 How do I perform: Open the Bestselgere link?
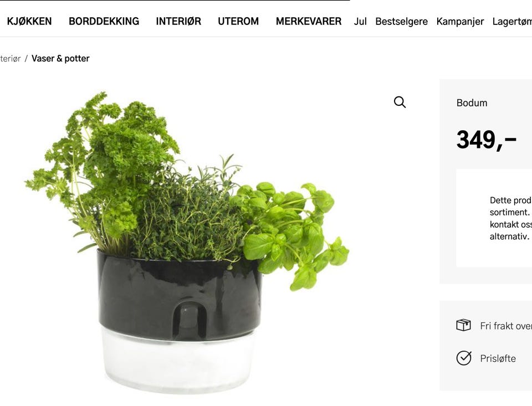pyautogui.click(x=401, y=22)
